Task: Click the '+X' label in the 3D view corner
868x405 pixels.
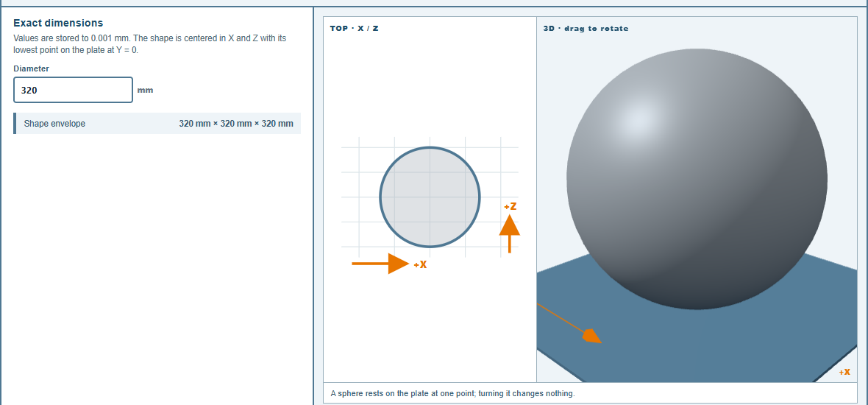Action: [844, 373]
